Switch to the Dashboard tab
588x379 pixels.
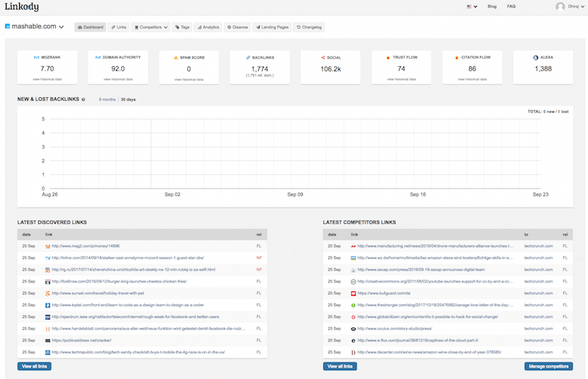[x=90, y=27]
